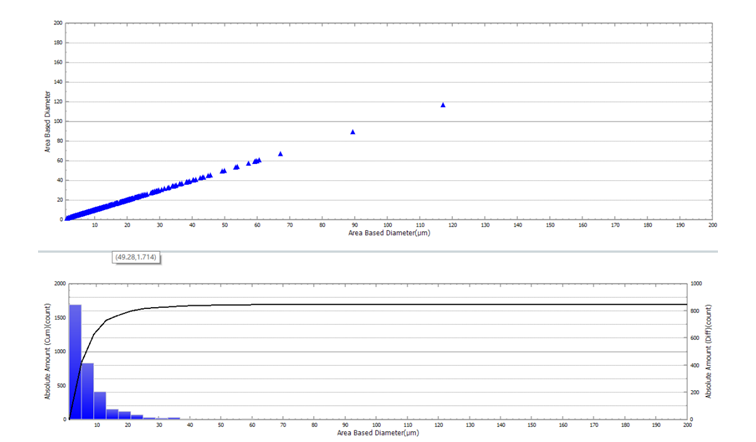Click the black cumulative curve at its plateau
Viewport: 756px width, 442px height.
pos(400,304)
